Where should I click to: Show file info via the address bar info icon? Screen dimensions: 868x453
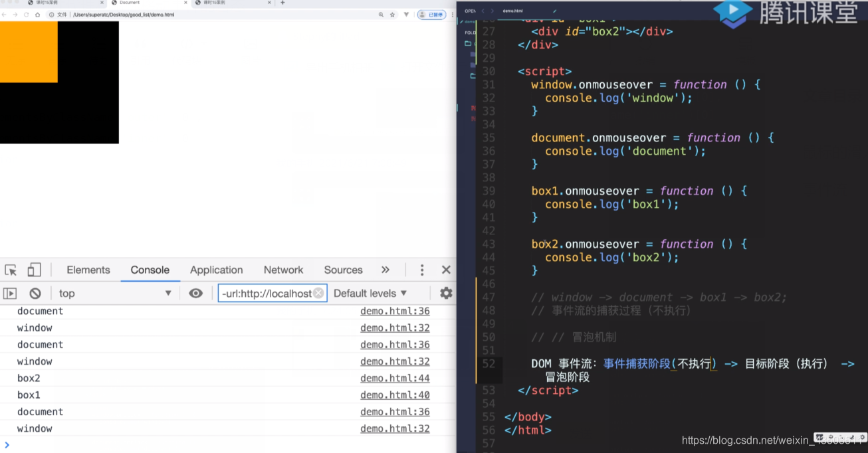[x=52, y=15]
